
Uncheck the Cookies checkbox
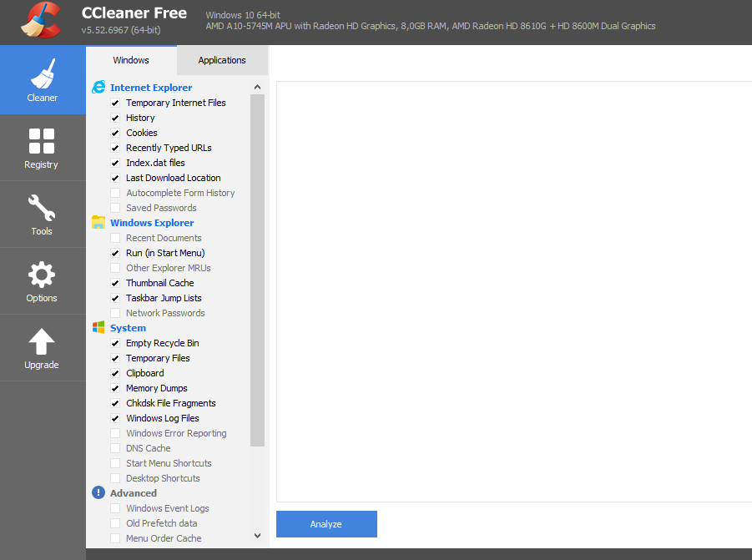tap(115, 133)
